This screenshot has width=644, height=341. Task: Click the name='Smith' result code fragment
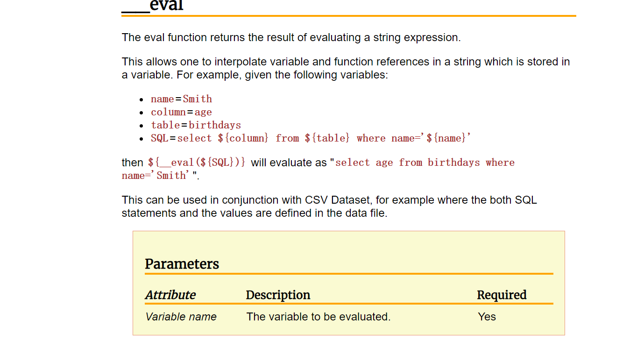(156, 176)
